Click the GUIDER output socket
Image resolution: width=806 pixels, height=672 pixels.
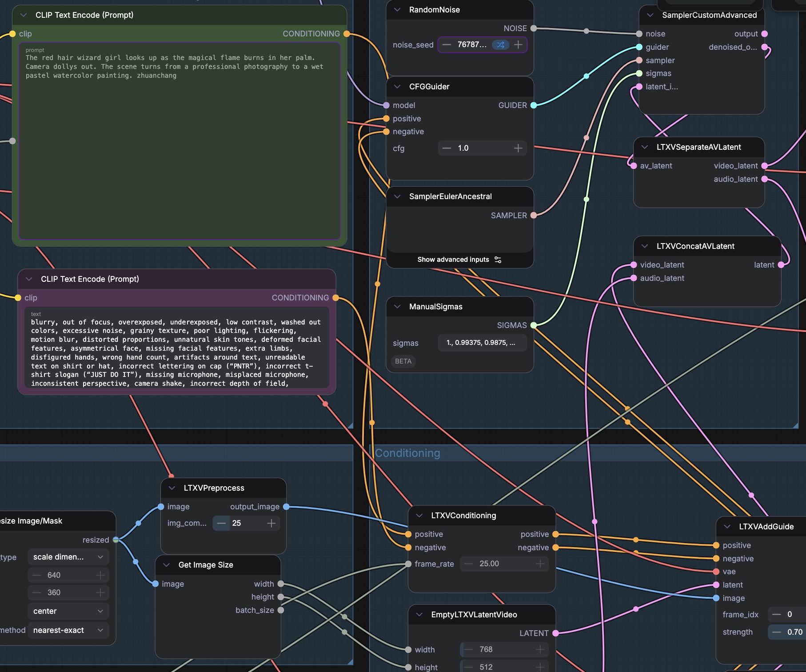[x=534, y=105]
